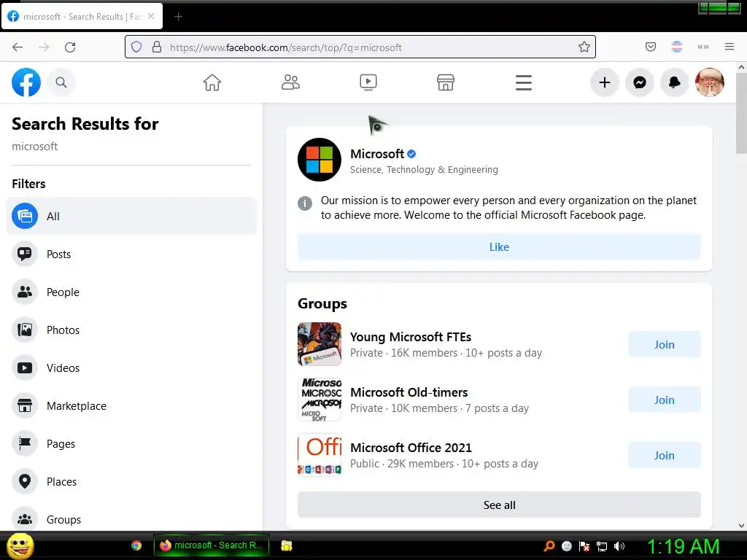This screenshot has width=747, height=560.
Task: Click the search magnifier in system tray
Action: [x=549, y=546]
